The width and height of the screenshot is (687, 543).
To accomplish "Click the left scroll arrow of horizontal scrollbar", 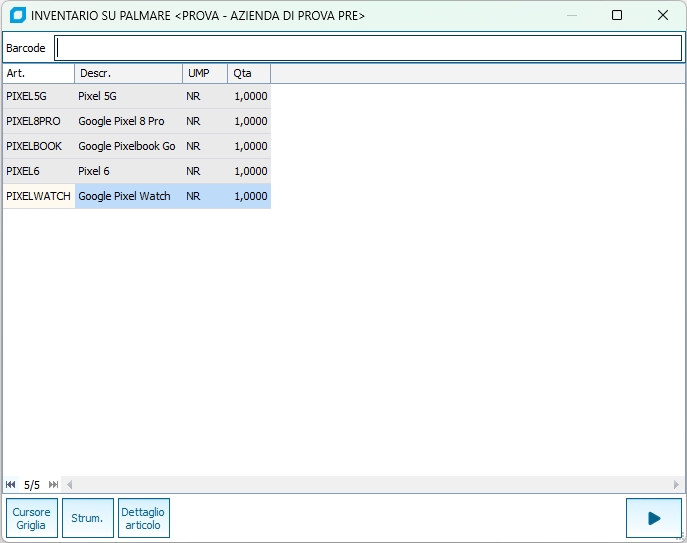I will (x=69, y=485).
